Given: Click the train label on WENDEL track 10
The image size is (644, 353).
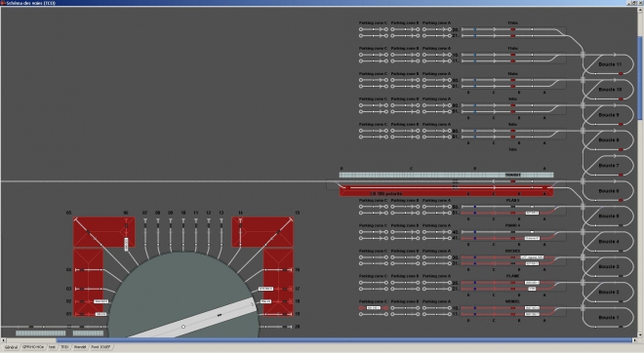Looking at the screenshot, I should tap(533, 308).
